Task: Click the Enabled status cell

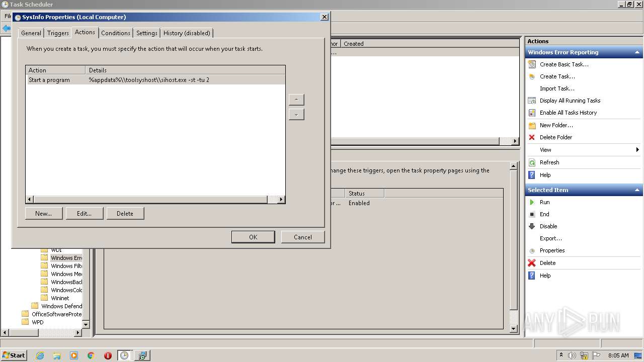Action: [x=359, y=203]
